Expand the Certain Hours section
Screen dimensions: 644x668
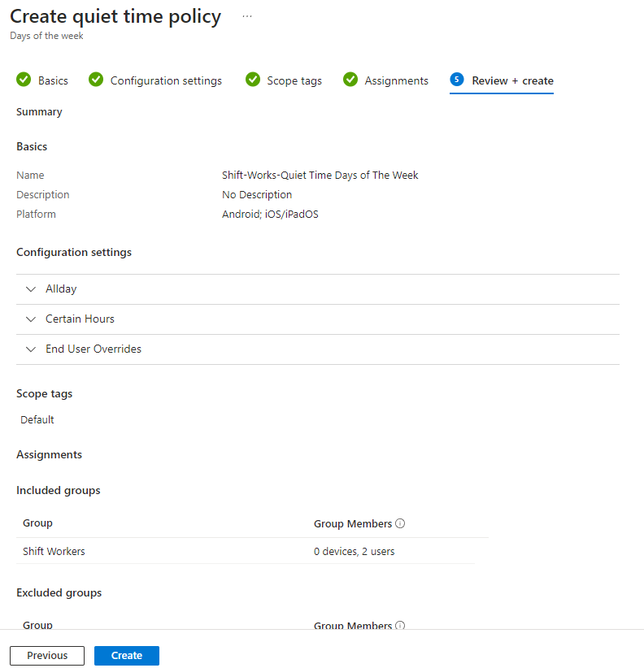point(80,319)
